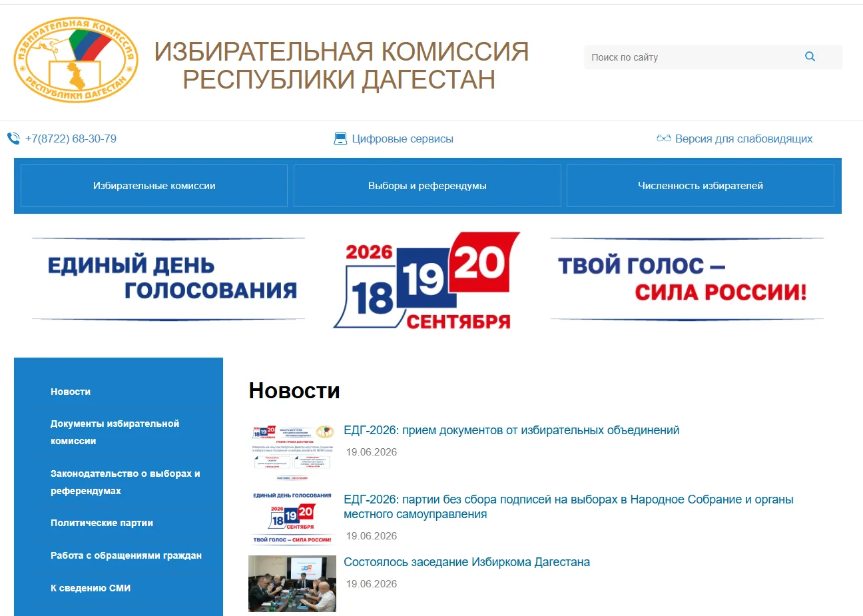Viewport: 863px width, 616px height.
Task: Open Работа с обращениями граждан sidebar item
Action: point(126,555)
